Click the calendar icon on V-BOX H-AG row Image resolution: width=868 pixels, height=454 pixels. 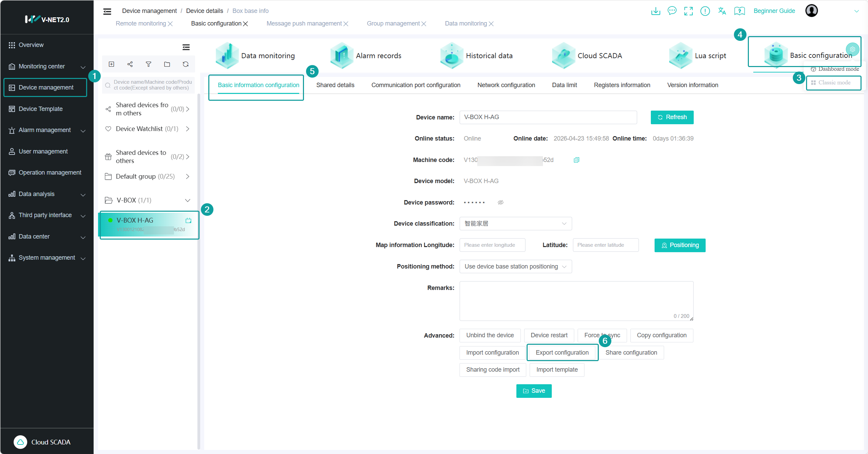coord(188,221)
